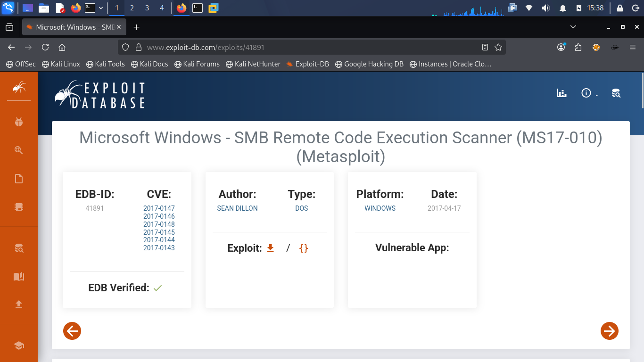Click the WINDOWS platform link
The image size is (644, 362).
pos(380,208)
